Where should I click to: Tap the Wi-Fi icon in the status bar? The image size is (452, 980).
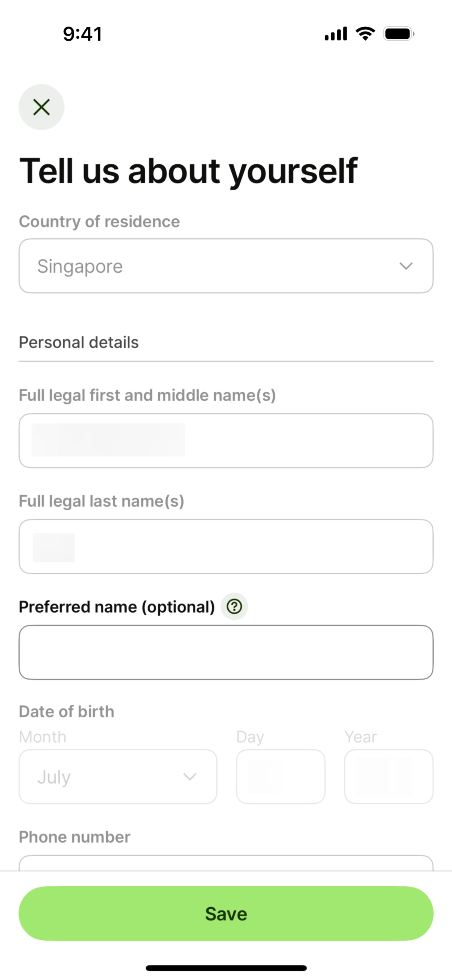pos(365,34)
